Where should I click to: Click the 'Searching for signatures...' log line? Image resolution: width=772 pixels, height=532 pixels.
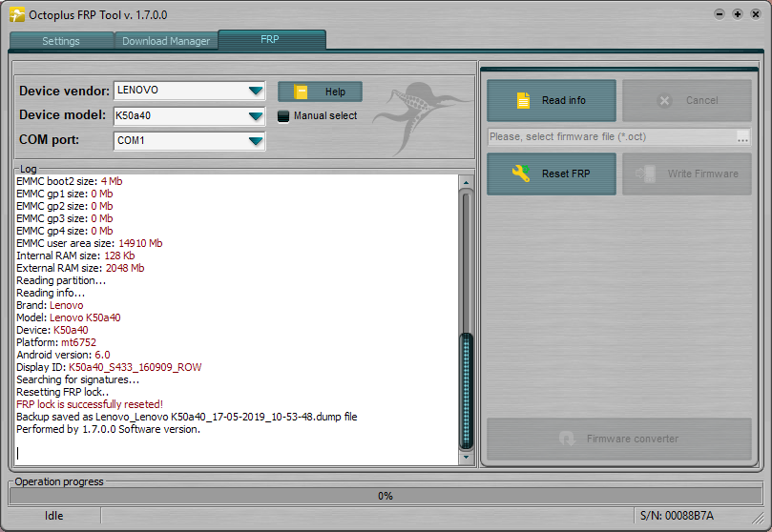[x=78, y=379]
